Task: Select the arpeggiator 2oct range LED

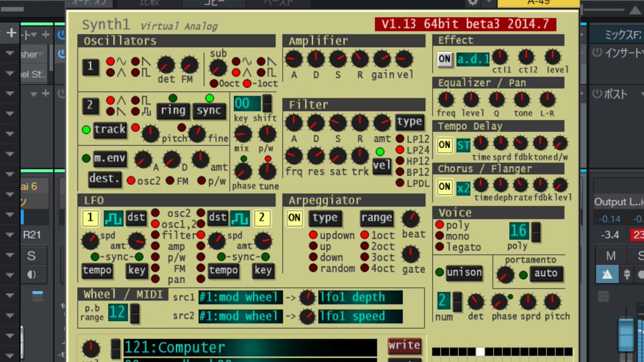Action: point(364,246)
